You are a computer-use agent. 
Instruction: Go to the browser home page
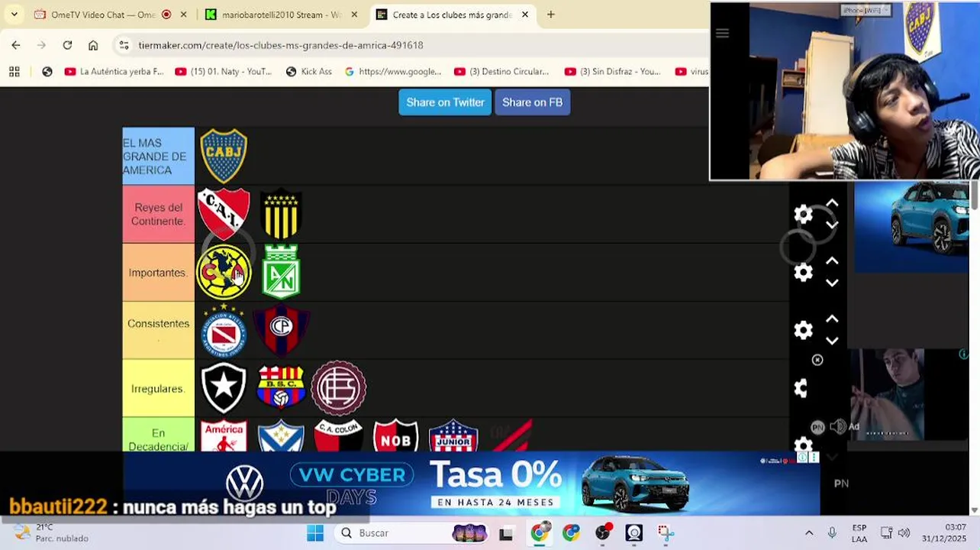tap(93, 45)
